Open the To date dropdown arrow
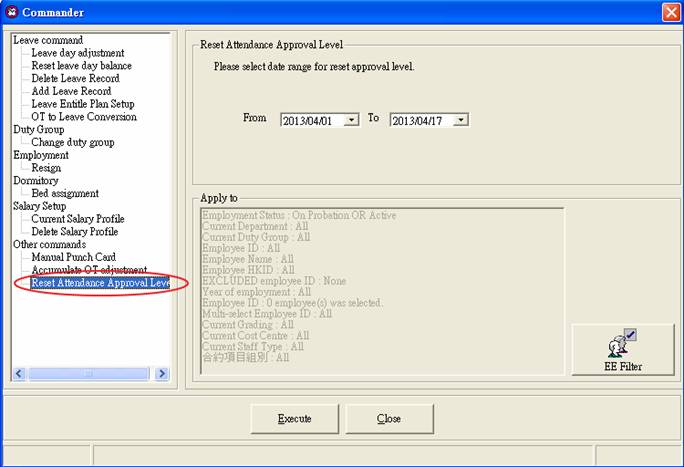This screenshot has height=467, width=684. point(461,120)
